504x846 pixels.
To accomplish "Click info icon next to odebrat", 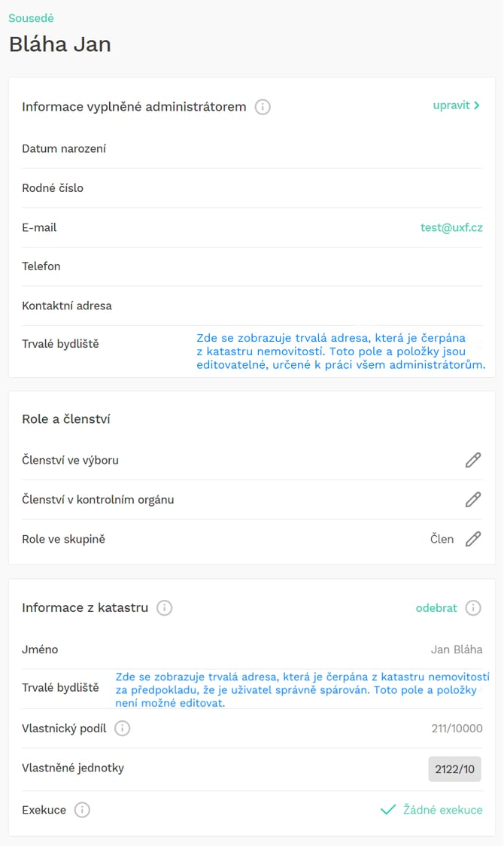I will point(473,608).
